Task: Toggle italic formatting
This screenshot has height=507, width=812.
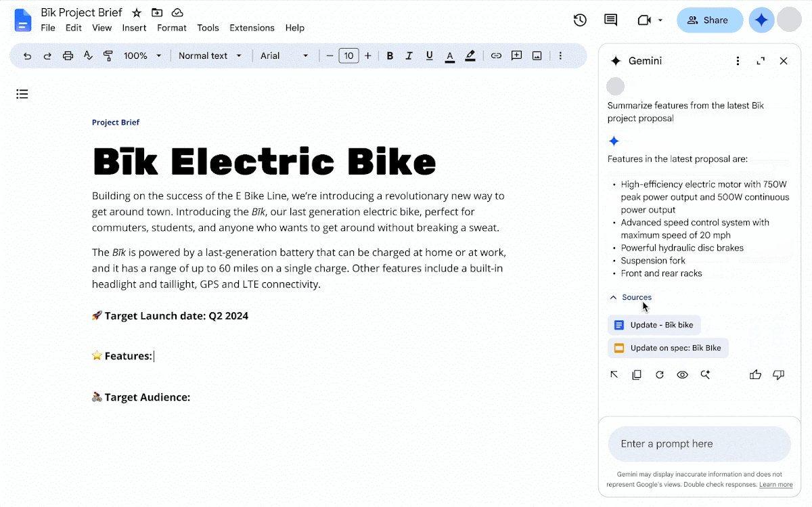Action: (409, 56)
